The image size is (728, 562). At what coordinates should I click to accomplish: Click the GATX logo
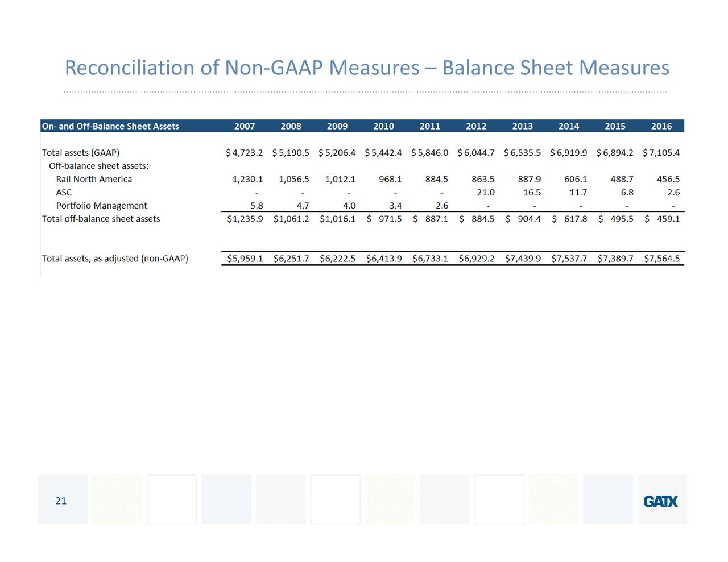pos(660,501)
